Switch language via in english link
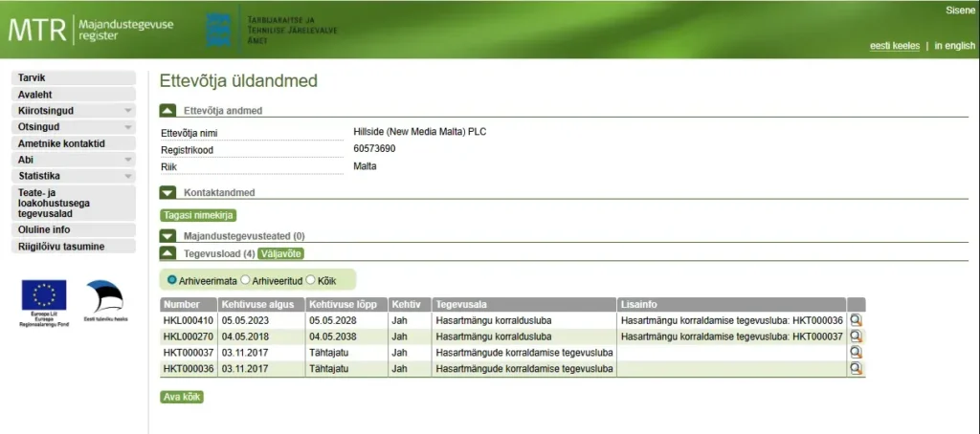980x434 pixels. [x=954, y=46]
